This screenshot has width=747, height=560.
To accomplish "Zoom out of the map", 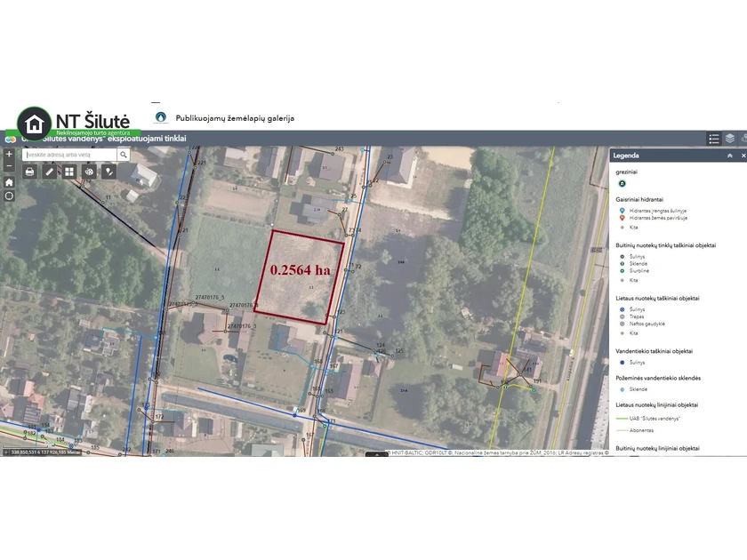I will [9, 165].
